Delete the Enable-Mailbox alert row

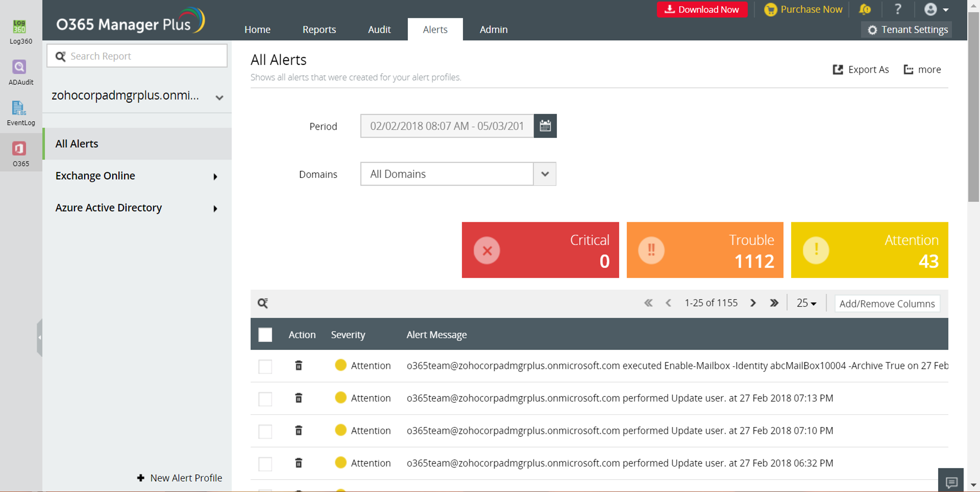[x=299, y=365]
